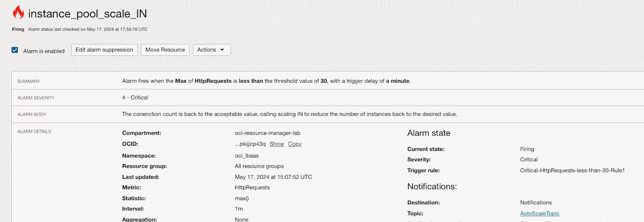Open Edit alarm suppression
This screenshot has height=222, width=644.
(105, 50)
